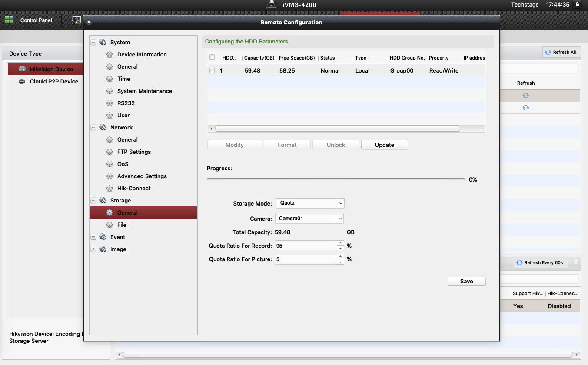The height and width of the screenshot is (365, 588).
Task: Increase the Quota Ratio For Record value
Action: point(341,243)
